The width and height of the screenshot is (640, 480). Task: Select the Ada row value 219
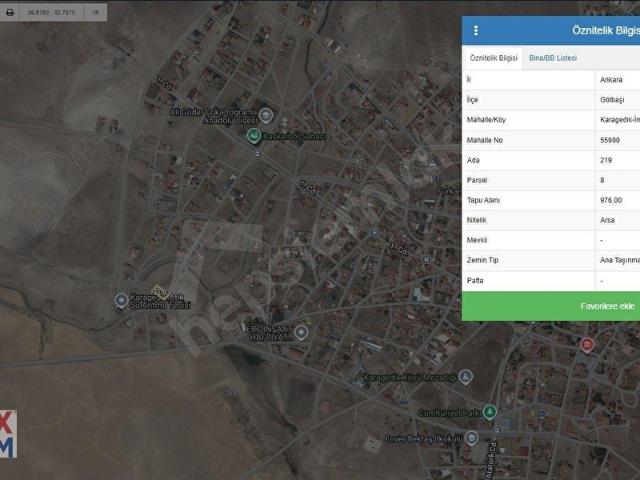click(x=606, y=160)
